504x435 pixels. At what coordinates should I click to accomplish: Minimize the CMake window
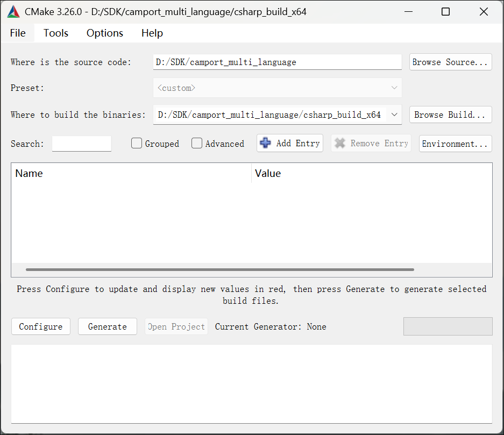pyautogui.click(x=408, y=12)
